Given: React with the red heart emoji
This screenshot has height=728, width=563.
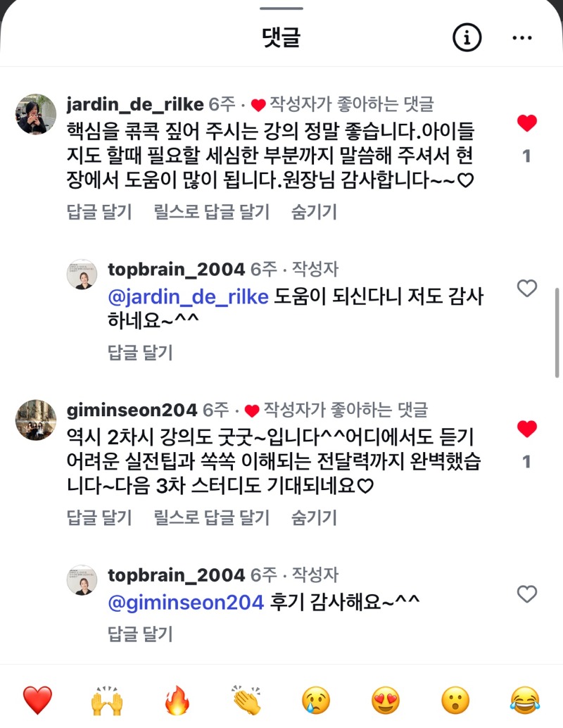Looking at the screenshot, I should click(x=37, y=701).
